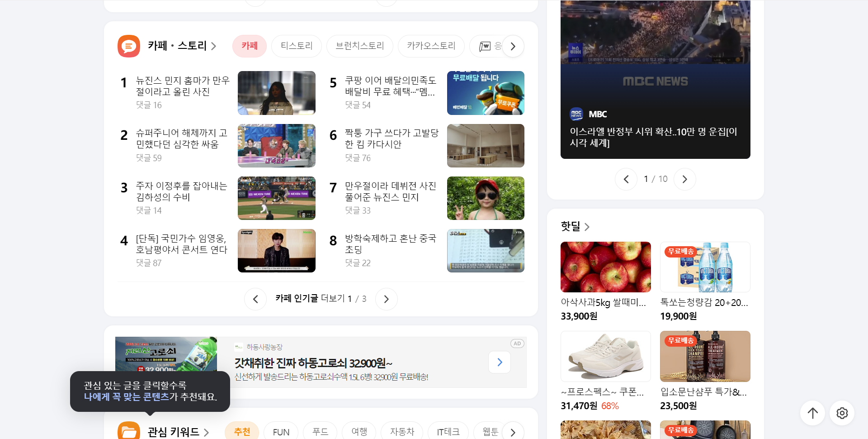Image resolution: width=868 pixels, height=439 pixels.
Task: Click the orange 카페·스토리 speech bubble icon
Action: [x=129, y=46]
